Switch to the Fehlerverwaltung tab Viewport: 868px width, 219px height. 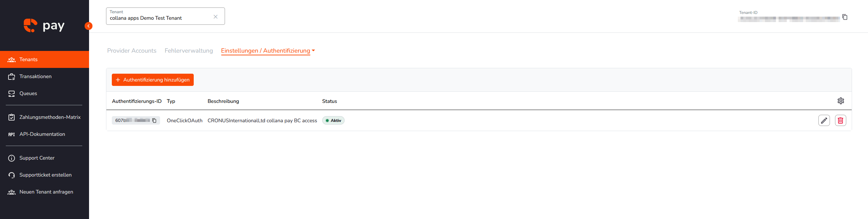[189, 51]
